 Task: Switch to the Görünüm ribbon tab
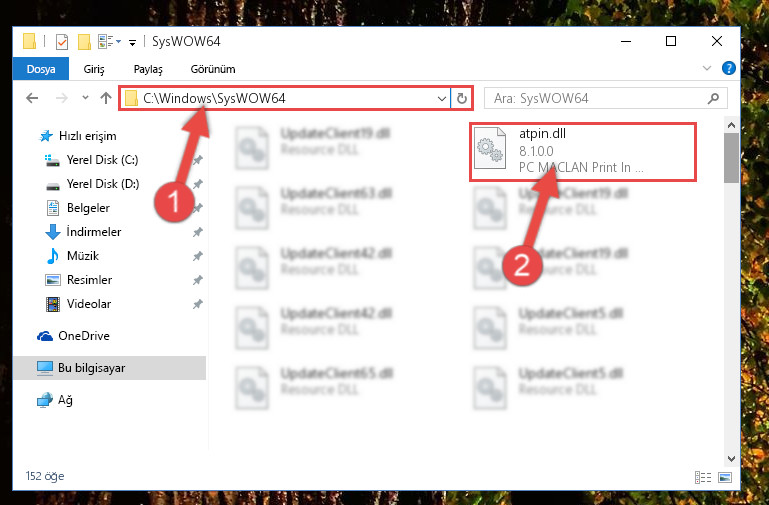213,69
